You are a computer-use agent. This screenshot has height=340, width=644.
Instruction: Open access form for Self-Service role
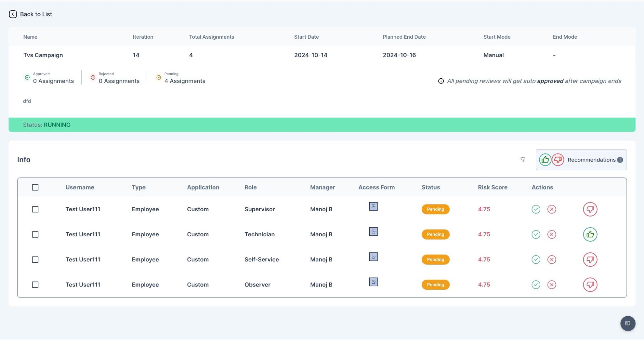pos(373,257)
